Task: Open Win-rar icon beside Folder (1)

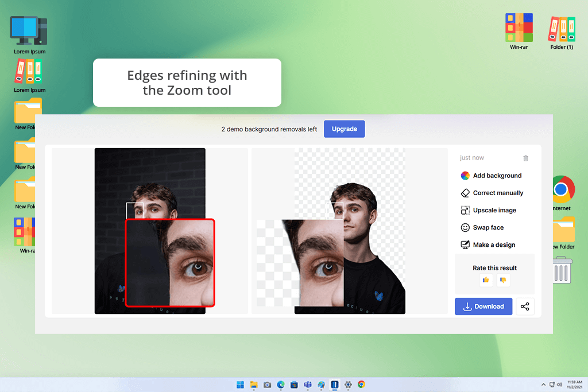Action: pos(519,32)
